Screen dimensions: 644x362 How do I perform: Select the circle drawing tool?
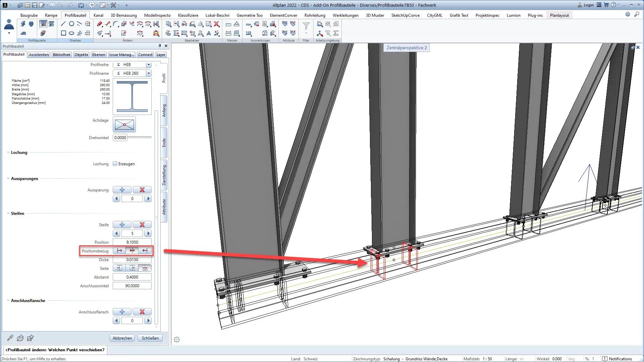click(71, 24)
